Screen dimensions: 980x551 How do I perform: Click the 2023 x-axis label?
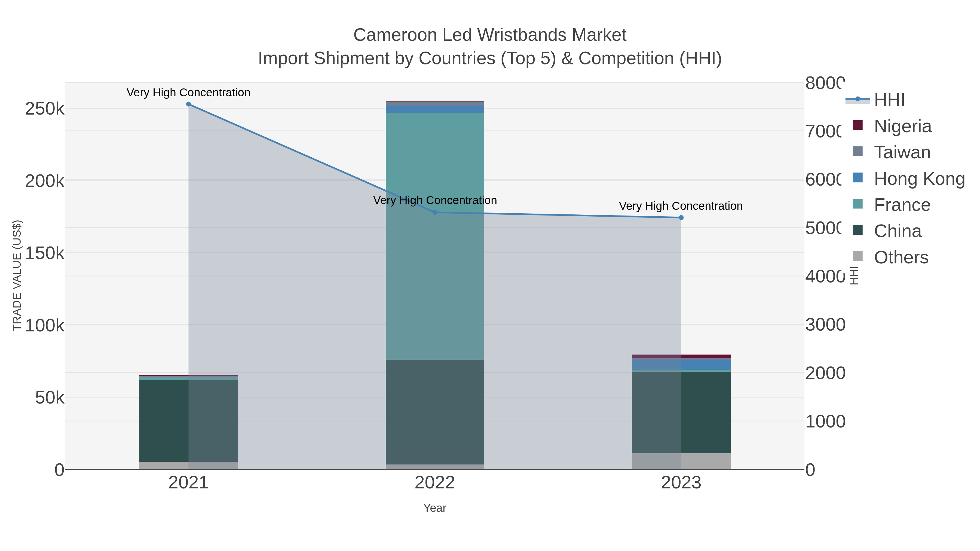point(681,483)
